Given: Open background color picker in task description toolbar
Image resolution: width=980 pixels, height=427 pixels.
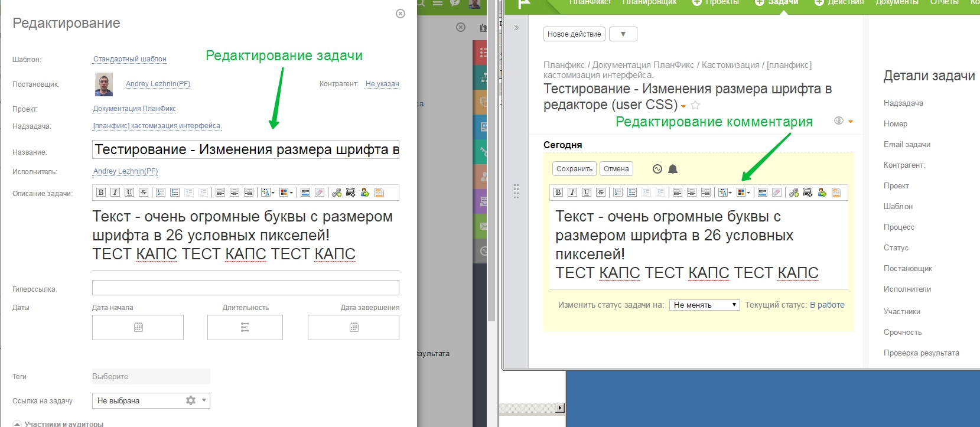Looking at the screenshot, I should [286, 193].
